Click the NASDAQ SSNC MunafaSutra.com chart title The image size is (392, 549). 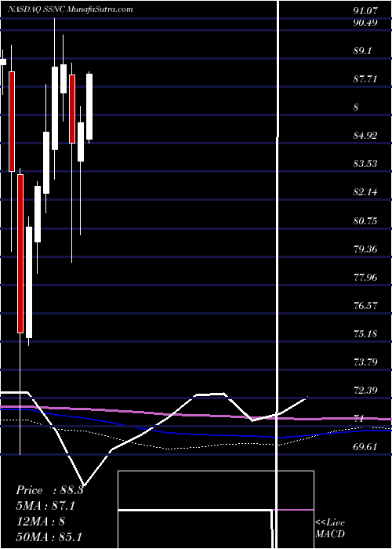click(70, 9)
